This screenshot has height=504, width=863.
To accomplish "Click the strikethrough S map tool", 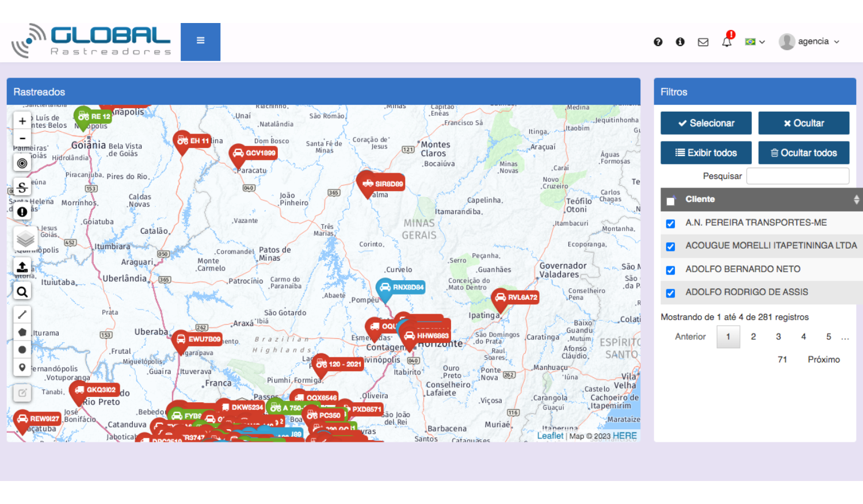I will pos(22,188).
